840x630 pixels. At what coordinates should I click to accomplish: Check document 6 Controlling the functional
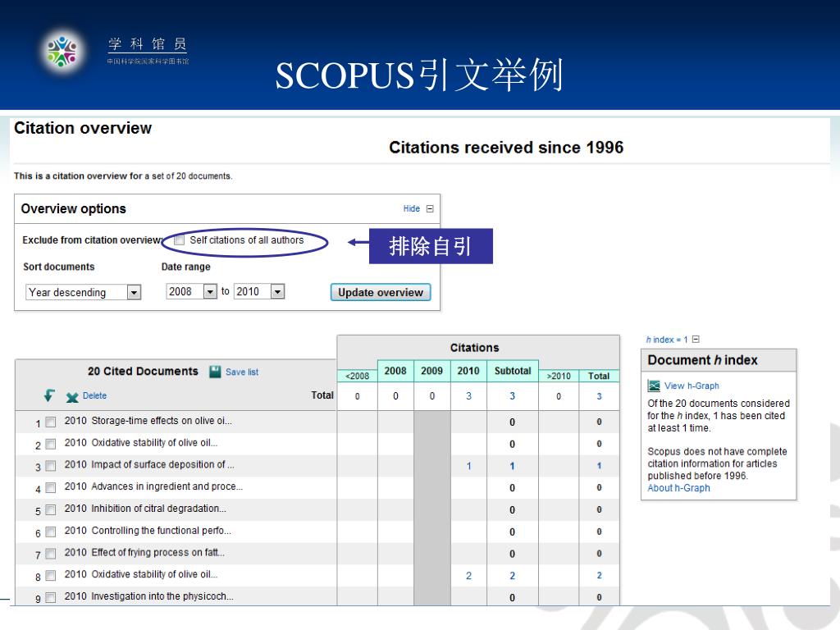coord(50,532)
